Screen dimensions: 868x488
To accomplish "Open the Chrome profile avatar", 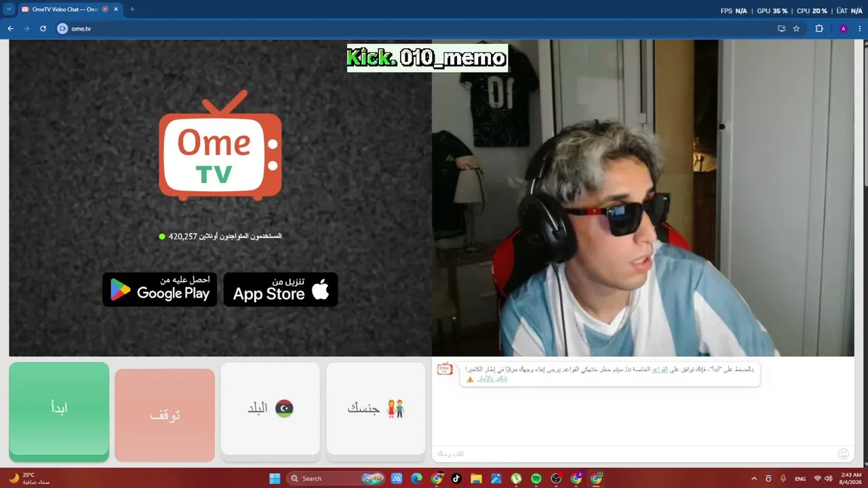I will [844, 28].
